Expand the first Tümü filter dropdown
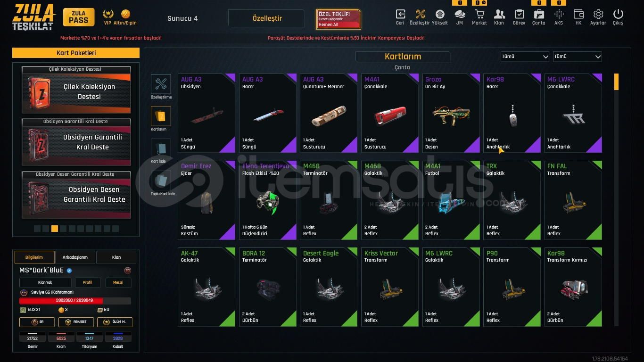 pos(525,57)
